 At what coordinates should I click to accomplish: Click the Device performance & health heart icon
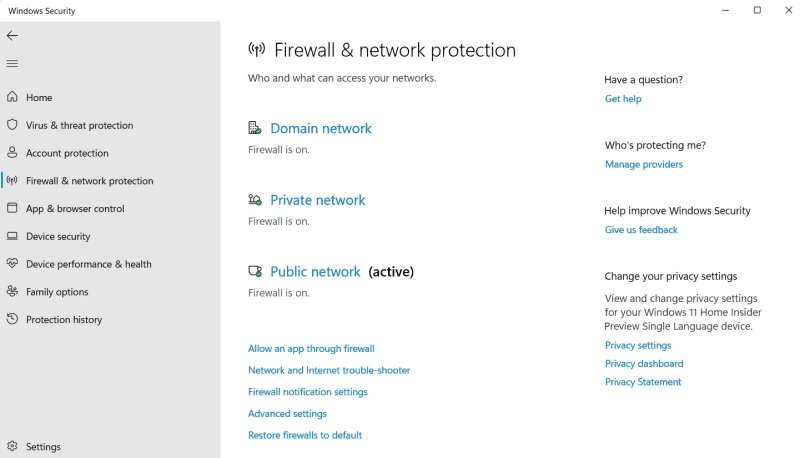click(12, 264)
